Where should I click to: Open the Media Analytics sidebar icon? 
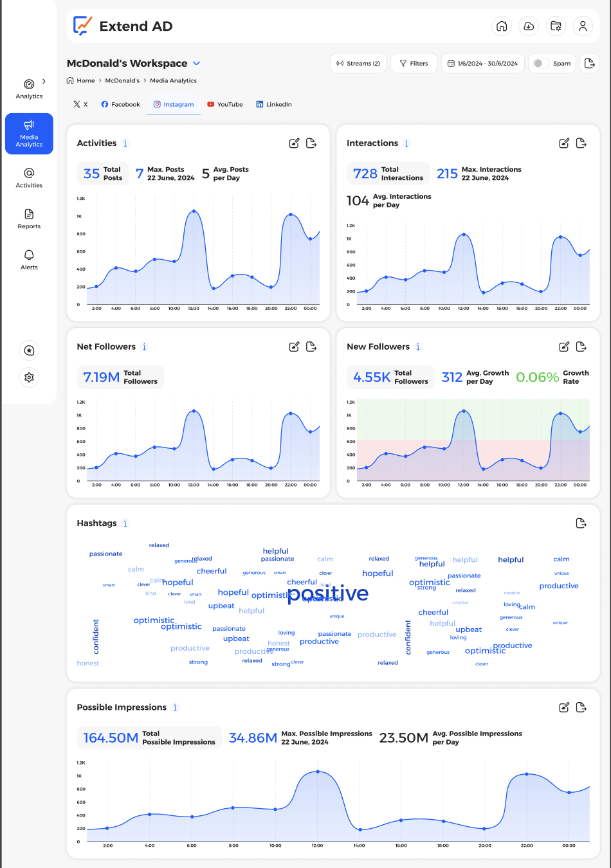pos(29,134)
